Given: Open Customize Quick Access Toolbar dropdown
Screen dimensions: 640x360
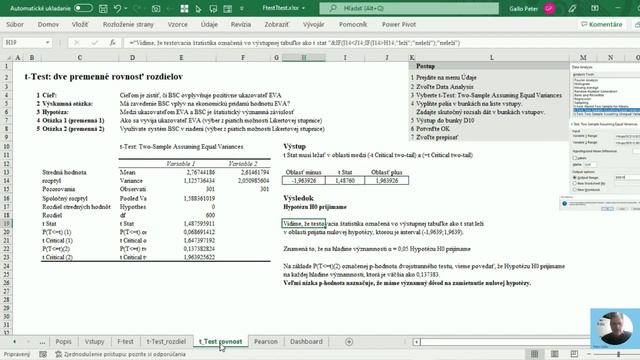Looking at the screenshot, I should pyautogui.click(x=242, y=8).
